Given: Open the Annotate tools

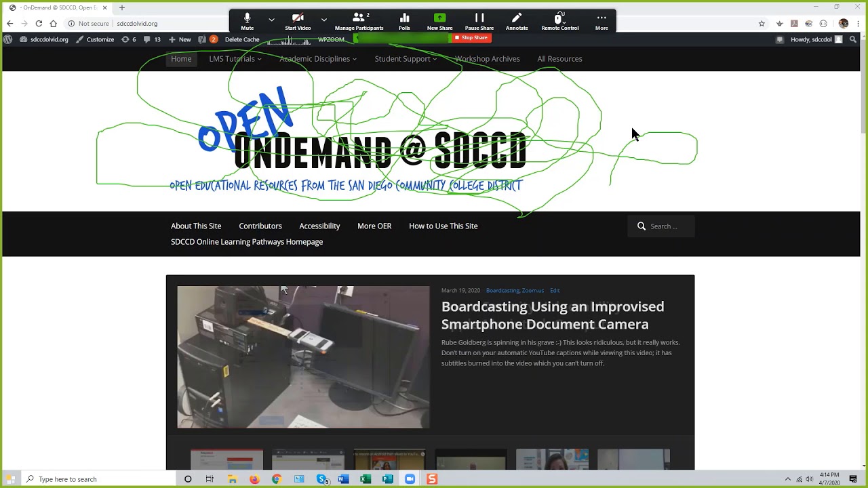Looking at the screenshot, I should click(x=517, y=21).
